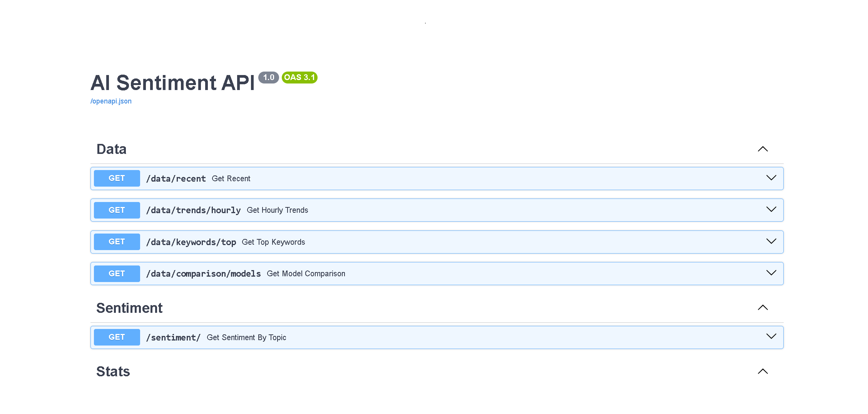
Task: Click GET button for /data/keywords/top
Action: (x=117, y=242)
